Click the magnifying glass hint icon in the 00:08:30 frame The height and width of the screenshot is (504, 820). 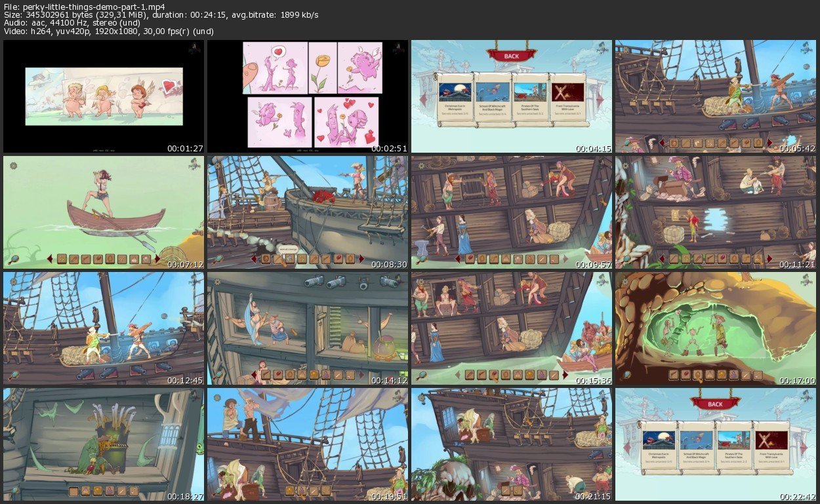218,258
